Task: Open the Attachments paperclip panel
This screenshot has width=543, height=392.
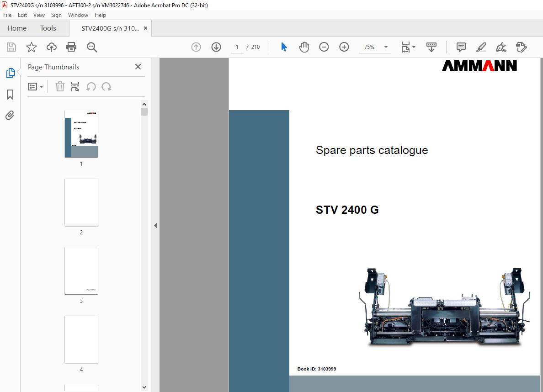Action: pyautogui.click(x=10, y=115)
